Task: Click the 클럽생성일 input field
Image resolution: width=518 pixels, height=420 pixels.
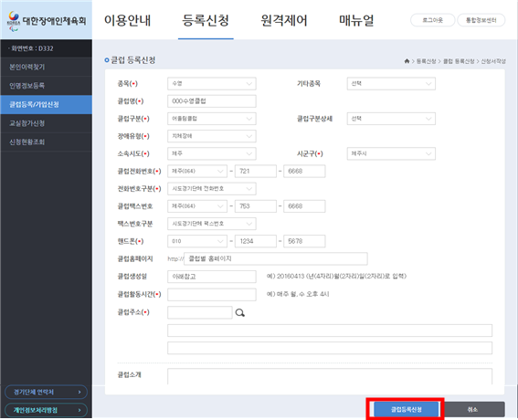Action: [212, 277]
